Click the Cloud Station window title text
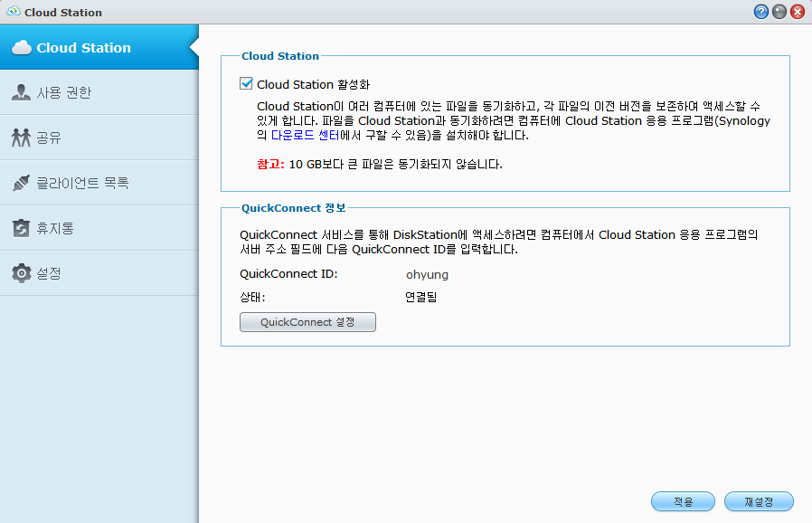812x523 pixels. (x=63, y=13)
